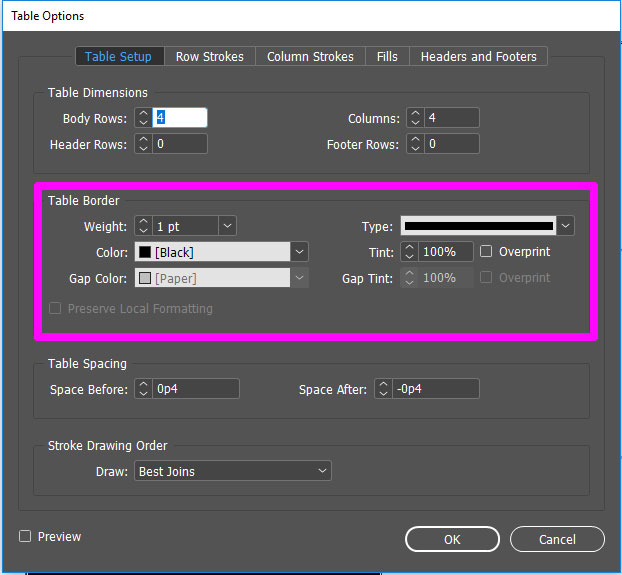The image size is (622, 575).
Task: Click the Space Before stepper arrows
Action: [x=143, y=389]
